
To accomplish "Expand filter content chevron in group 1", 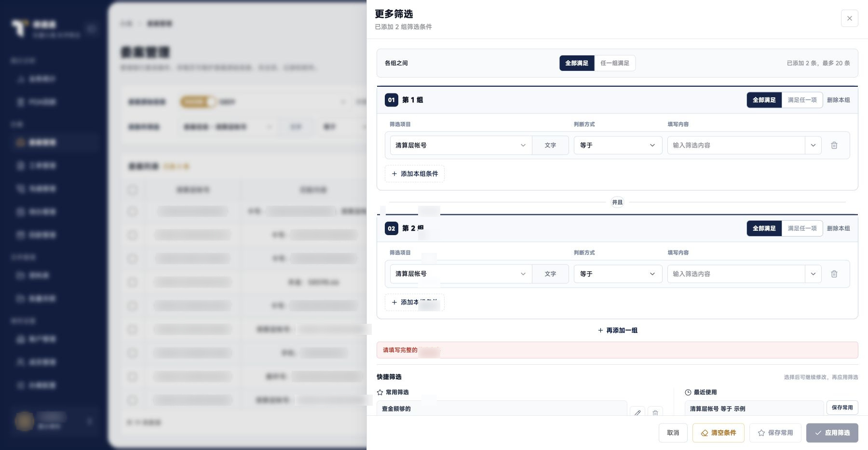I will pos(813,145).
